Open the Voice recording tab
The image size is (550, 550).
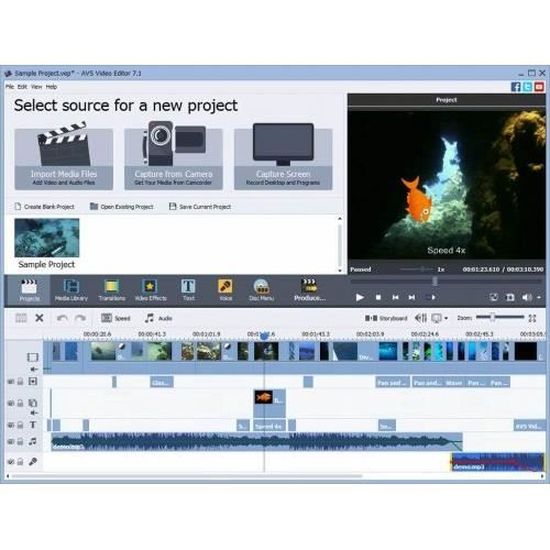coord(225,290)
